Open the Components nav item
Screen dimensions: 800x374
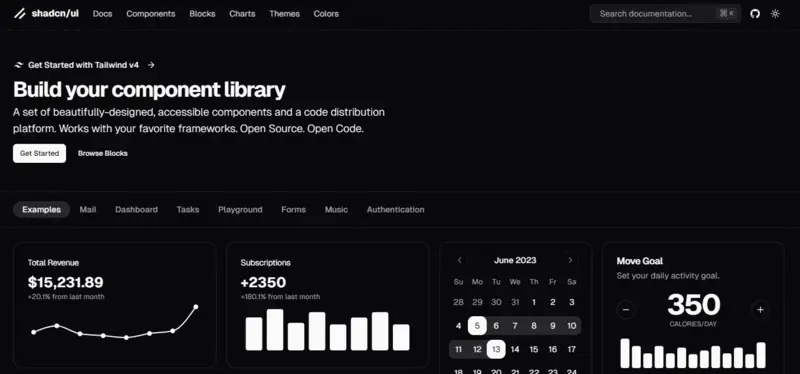coord(151,14)
